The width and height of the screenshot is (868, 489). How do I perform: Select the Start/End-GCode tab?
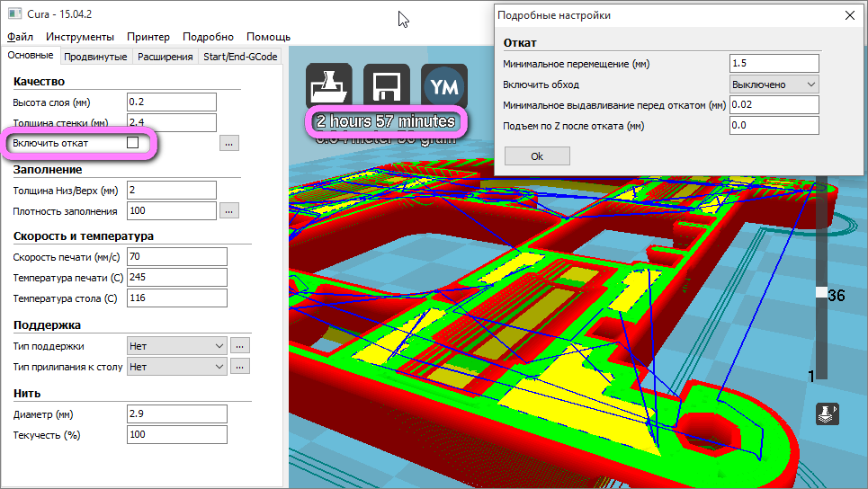coord(240,57)
